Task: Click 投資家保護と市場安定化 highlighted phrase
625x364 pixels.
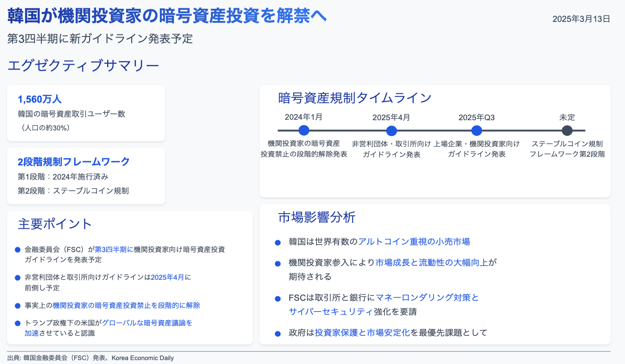Action: coord(362,333)
